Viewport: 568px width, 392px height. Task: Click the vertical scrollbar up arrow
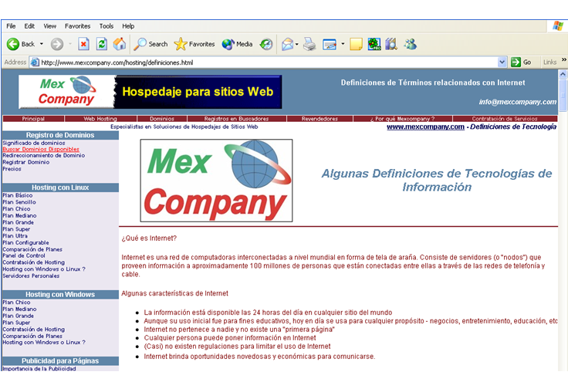click(x=563, y=74)
